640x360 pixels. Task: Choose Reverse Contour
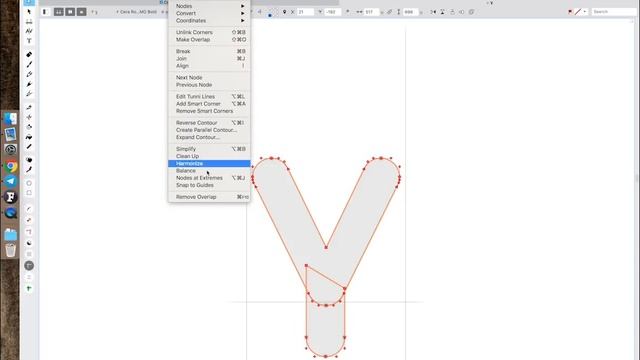[209, 123]
